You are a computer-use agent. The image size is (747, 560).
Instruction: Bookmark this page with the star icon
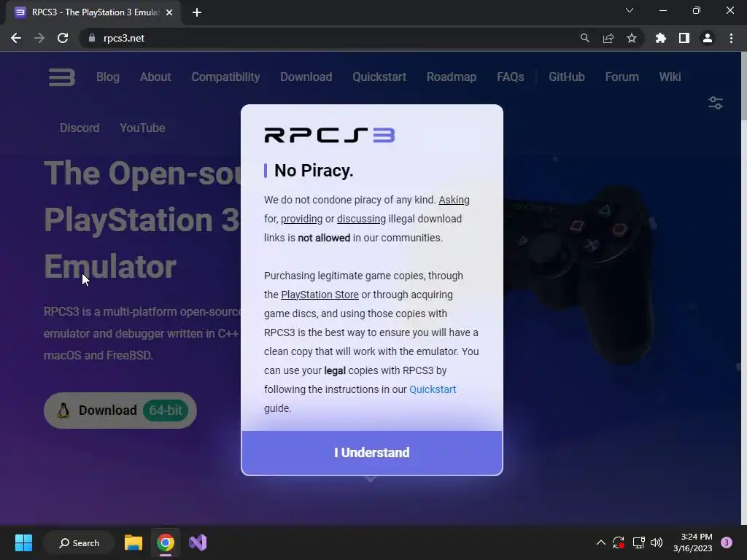(x=632, y=38)
